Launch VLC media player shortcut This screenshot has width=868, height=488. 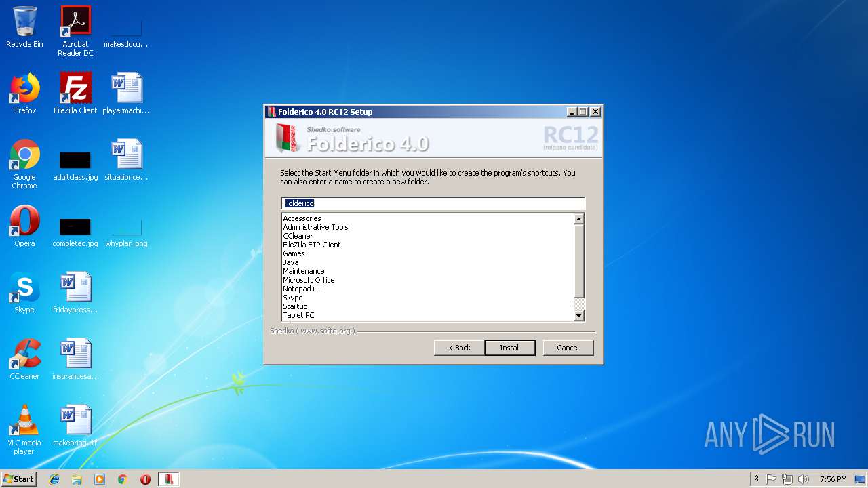tap(24, 430)
